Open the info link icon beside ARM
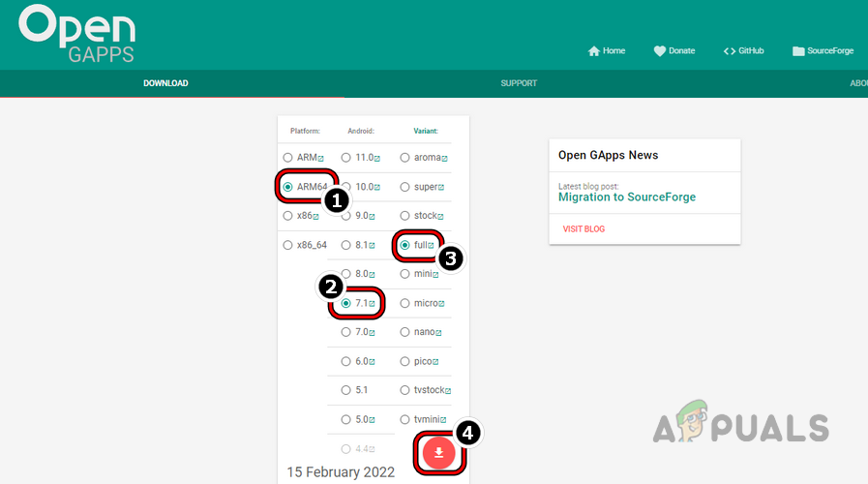This screenshot has height=484, width=868. [320, 159]
